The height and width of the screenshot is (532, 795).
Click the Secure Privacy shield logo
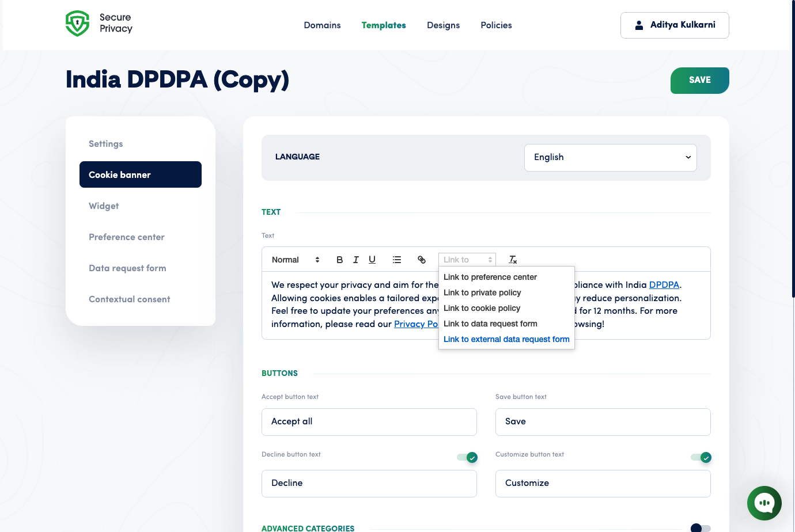click(77, 23)
